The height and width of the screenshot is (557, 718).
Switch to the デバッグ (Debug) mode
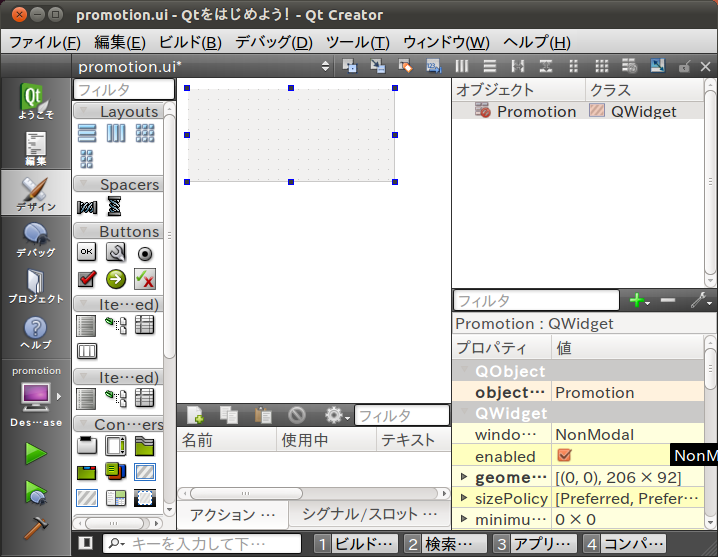35,240
